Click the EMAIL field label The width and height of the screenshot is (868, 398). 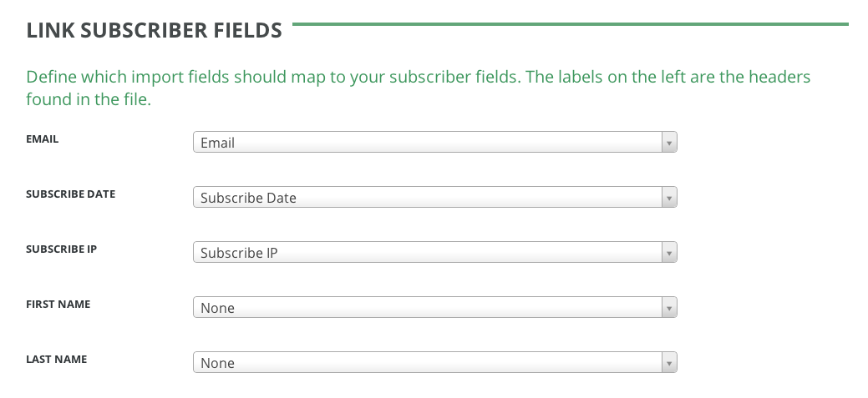click(43, 139)
